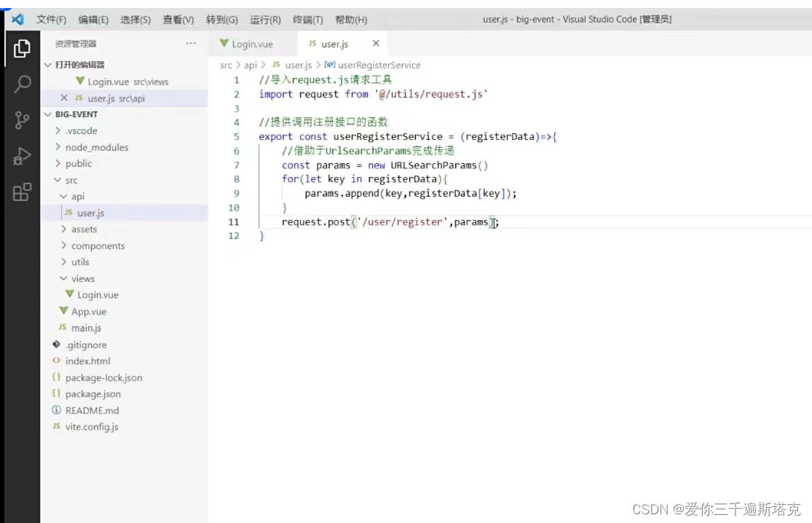
Task: Click the Vue icon beside Login.vue tab
Action: [224, 44]
